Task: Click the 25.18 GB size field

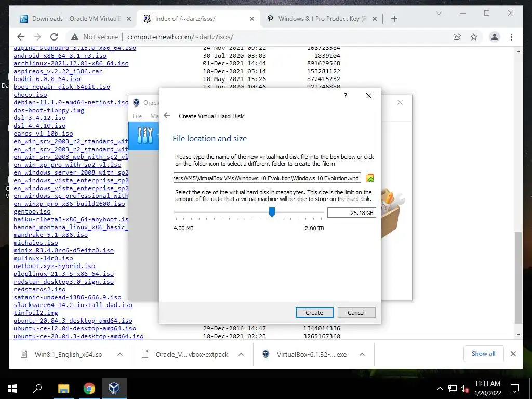Action: tap(352, 212)
